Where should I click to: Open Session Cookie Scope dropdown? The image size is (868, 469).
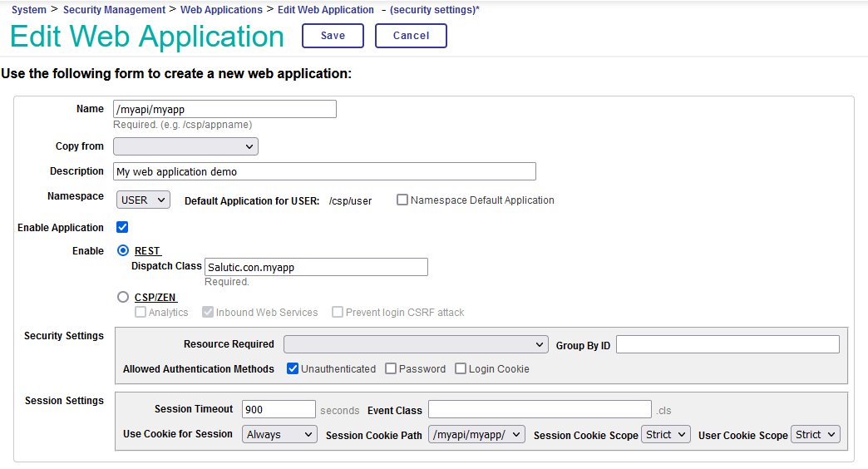pyautogui.click(x=665, y=434)
